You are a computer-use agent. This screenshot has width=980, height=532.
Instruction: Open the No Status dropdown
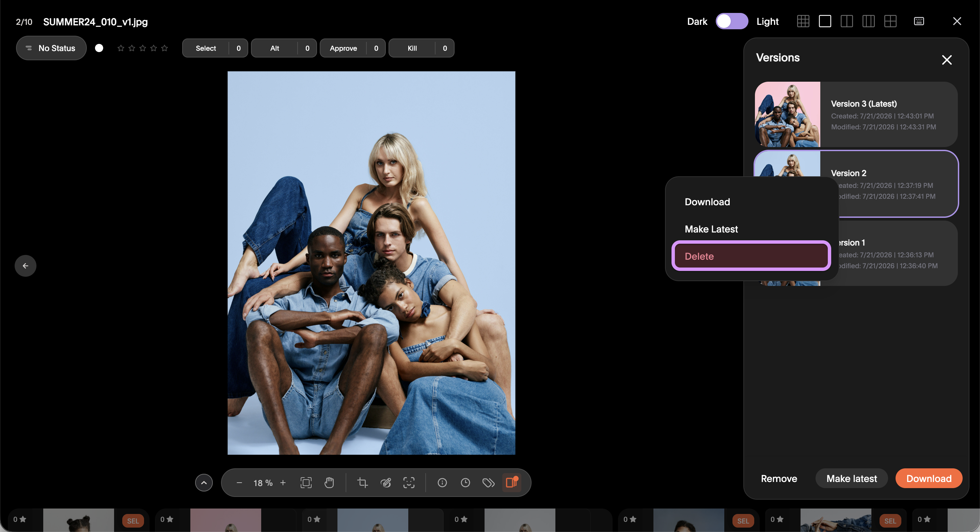pyautogui.click(x=51, y=48)
